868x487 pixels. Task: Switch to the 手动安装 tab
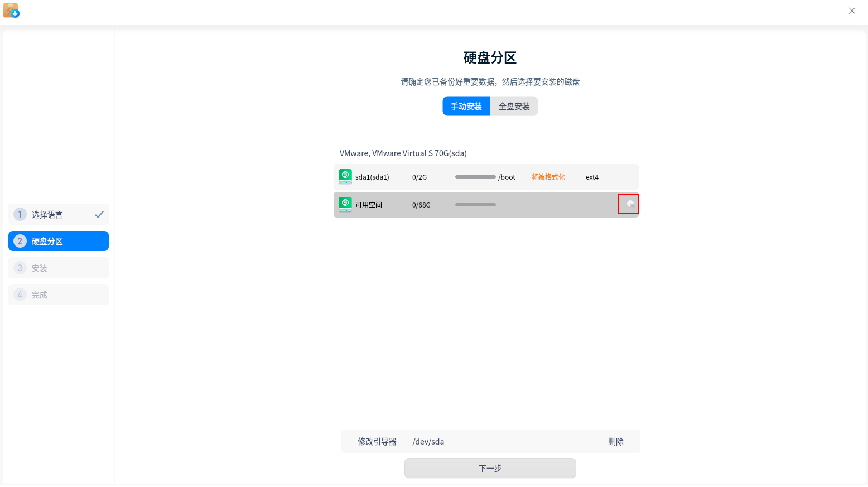[x=466, y=106]
